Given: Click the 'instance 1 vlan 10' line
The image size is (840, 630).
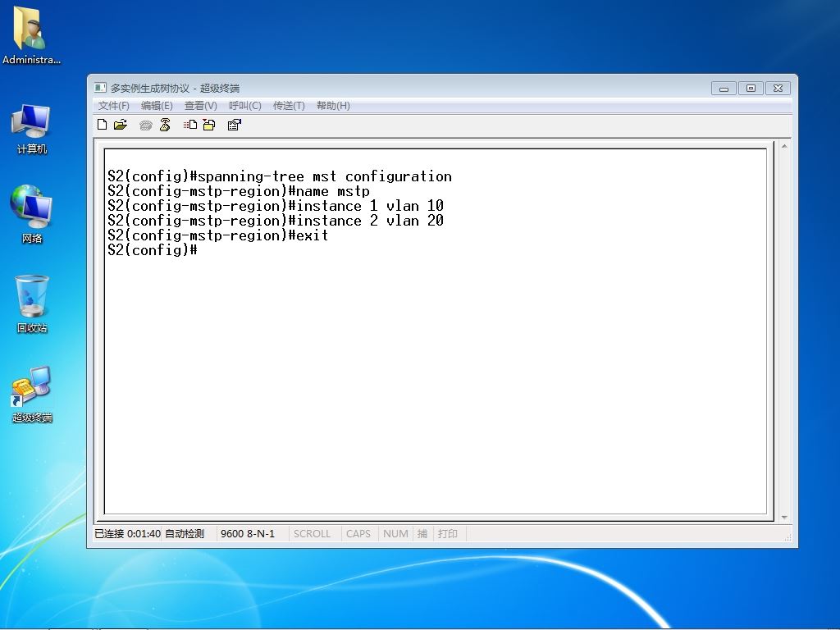Looking at the screenshot, I should (276, 206).
